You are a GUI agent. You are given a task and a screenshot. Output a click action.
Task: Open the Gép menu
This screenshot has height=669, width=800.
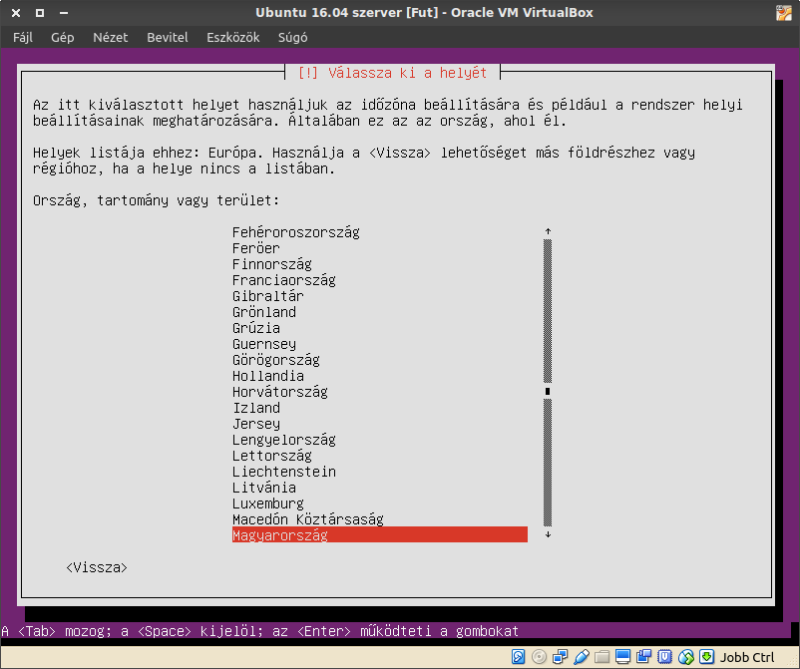62,37
